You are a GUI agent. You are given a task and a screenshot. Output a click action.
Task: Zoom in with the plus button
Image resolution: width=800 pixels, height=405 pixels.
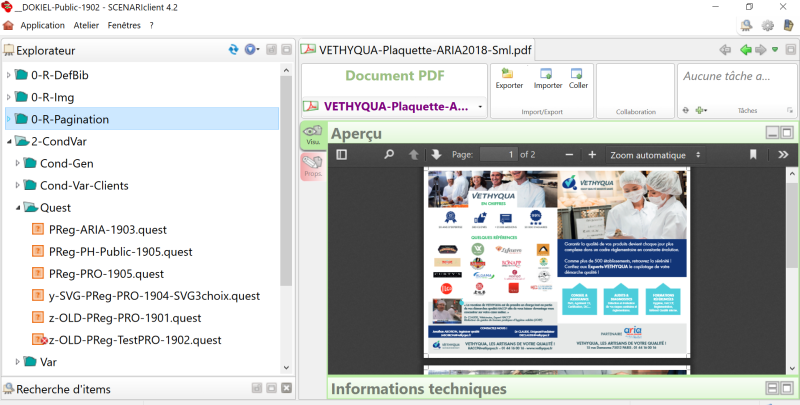pyautogui.click(x=592, y=155)
